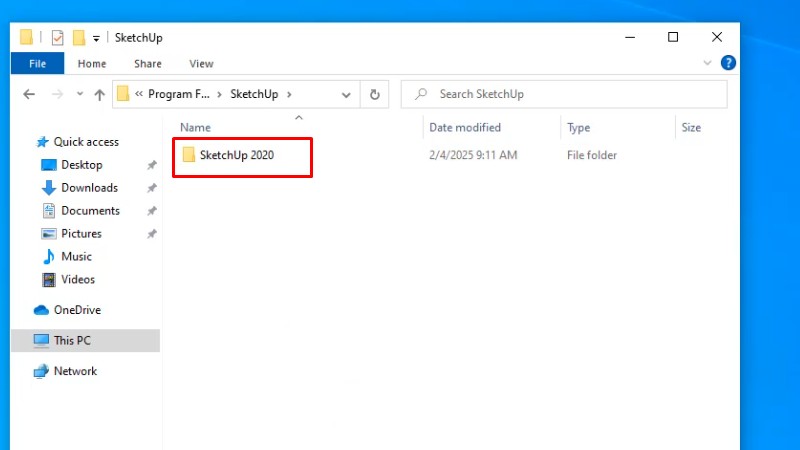Sort by the Date modified column header
The width and height of the screenshot is (800, 450).
pyautogui.click(x=465, y=128)
